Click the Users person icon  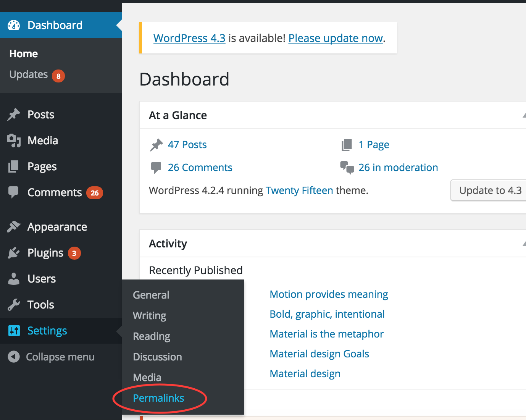point(14,279)
